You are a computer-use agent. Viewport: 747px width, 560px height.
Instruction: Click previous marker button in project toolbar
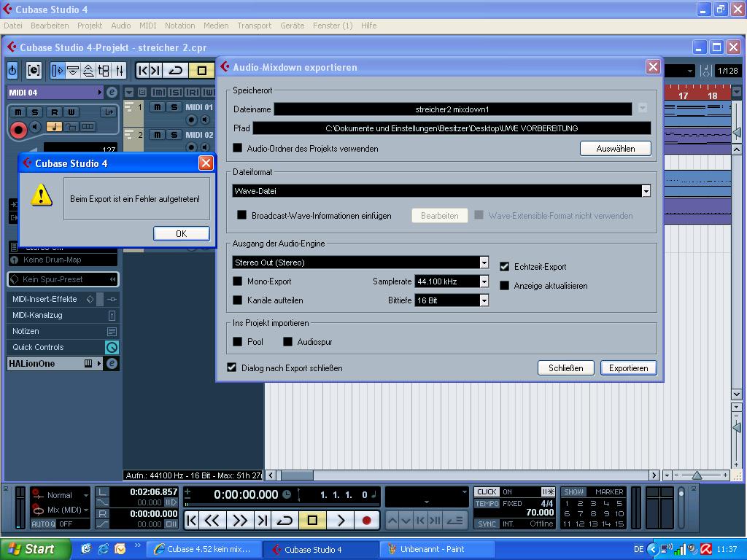click(x=142, y=71)
